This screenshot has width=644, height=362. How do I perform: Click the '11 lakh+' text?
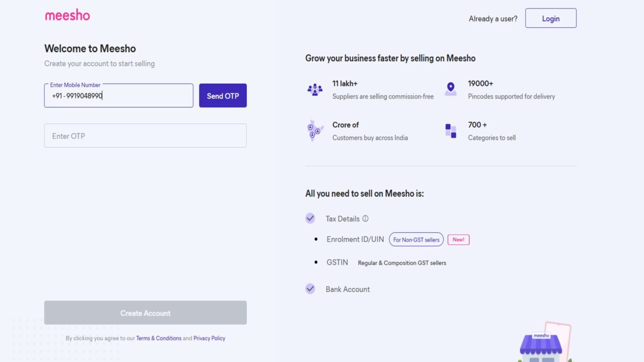tap(345, 84)
